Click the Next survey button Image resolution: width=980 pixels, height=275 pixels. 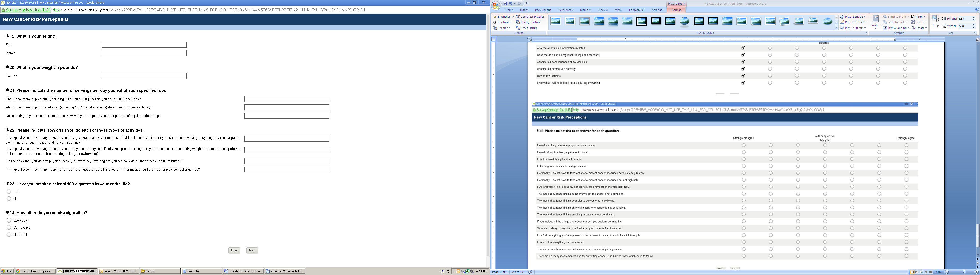(252, 250)
